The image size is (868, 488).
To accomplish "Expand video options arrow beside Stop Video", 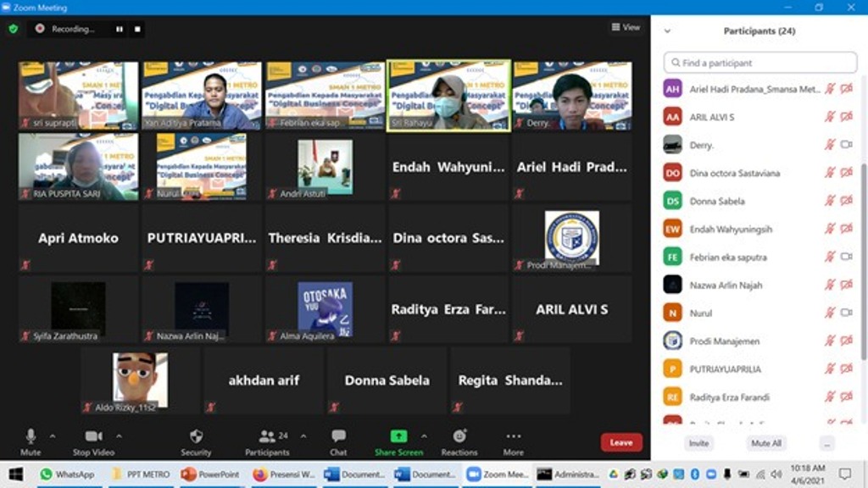I will point(119,436).
